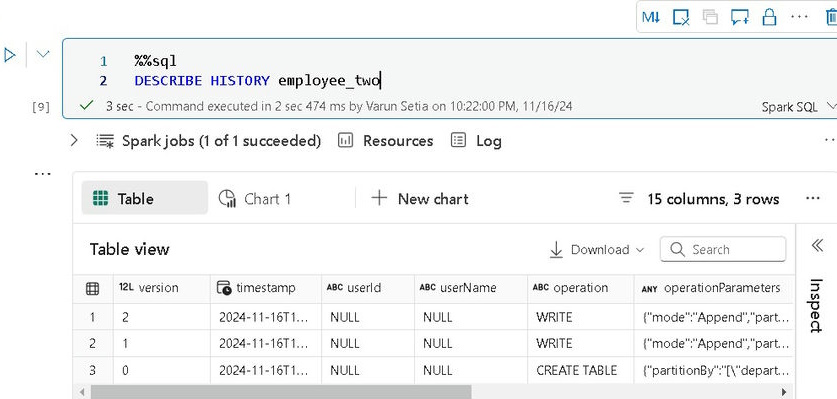Open the Inspect side panel label
837x399 pixels.
point(816,306)
